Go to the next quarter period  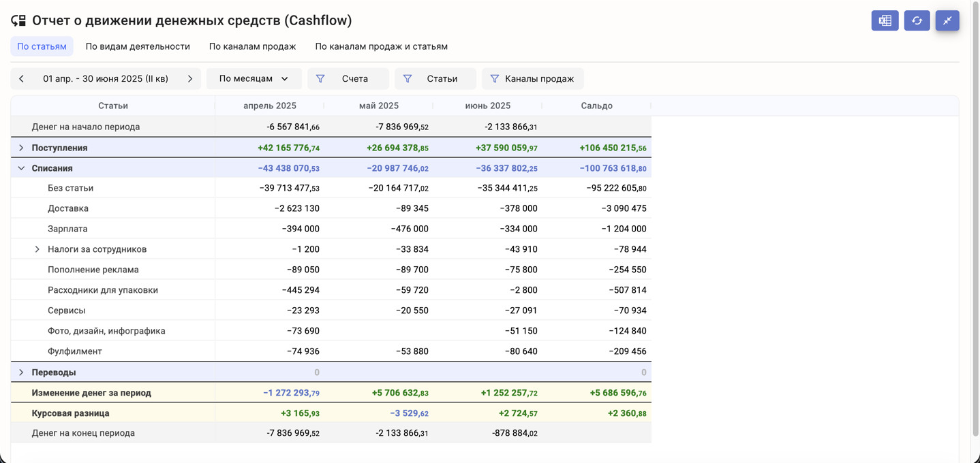[x=190, y=79]
